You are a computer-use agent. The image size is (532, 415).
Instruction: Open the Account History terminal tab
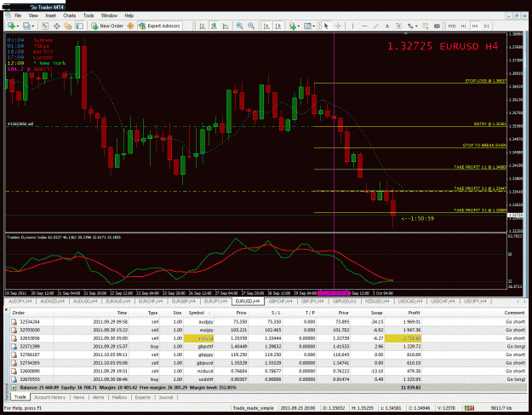coord(49,397)
